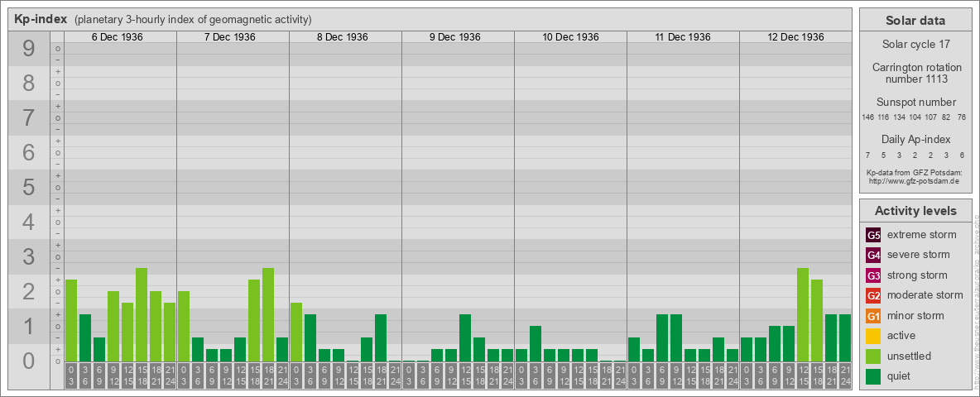
Task: Click Ap-index value 5
Action: (x=884, y=155)
